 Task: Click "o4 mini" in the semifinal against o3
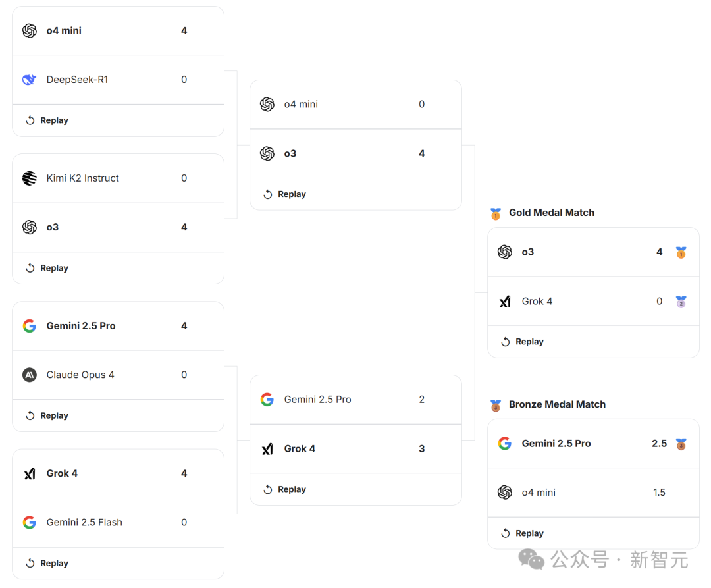301,104
